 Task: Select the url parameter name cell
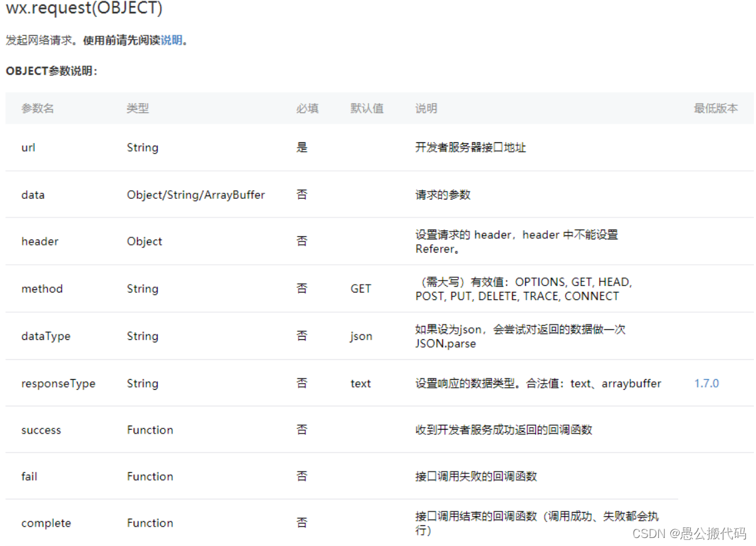coord(29,148)
